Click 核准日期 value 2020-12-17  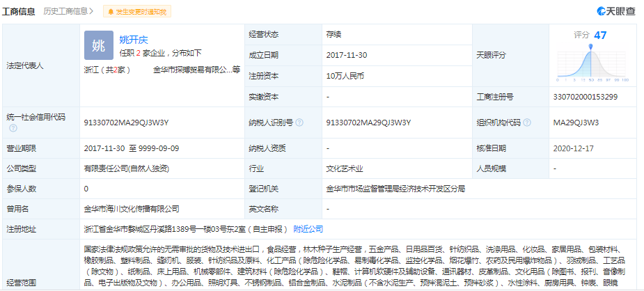(574, 148)
